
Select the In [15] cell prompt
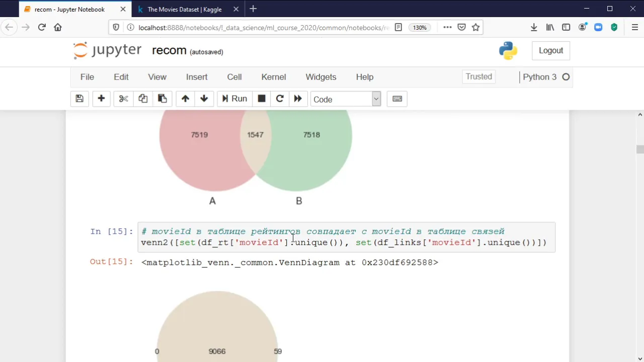point(112,231)
